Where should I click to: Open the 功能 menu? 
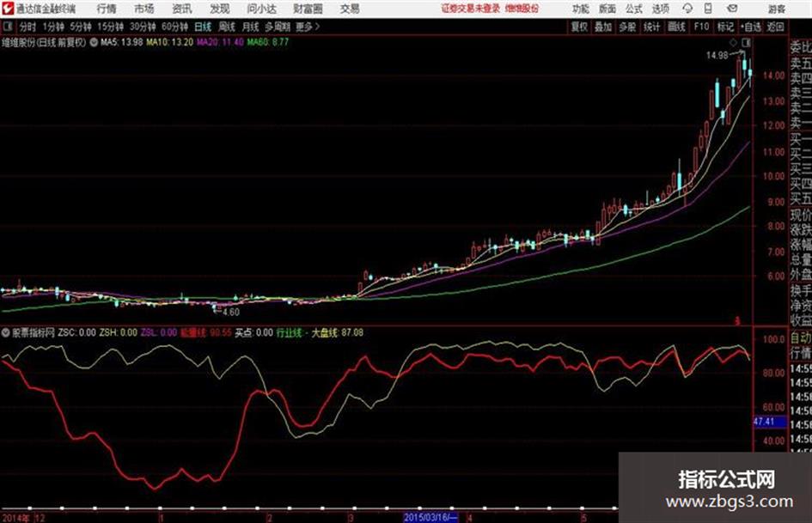click(581, 9)
